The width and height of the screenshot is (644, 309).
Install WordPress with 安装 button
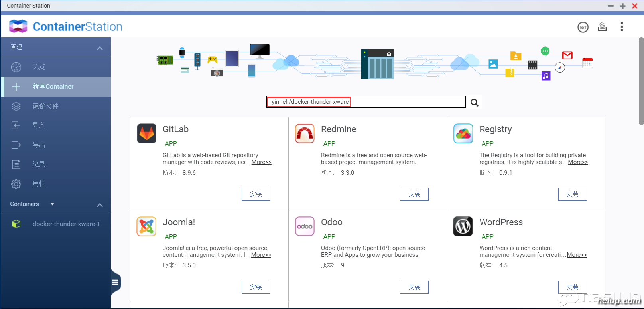point(573,287)
